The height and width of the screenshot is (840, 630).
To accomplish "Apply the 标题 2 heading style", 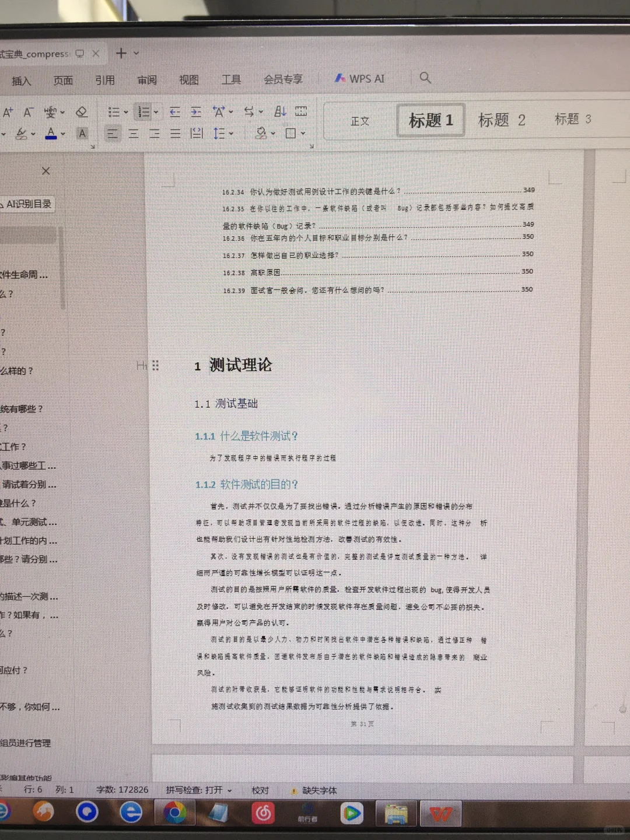I will point(502,120).
